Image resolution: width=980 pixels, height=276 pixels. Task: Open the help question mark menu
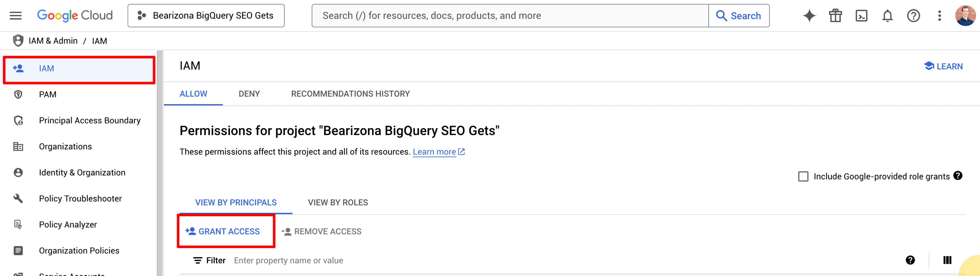point(913,16)
